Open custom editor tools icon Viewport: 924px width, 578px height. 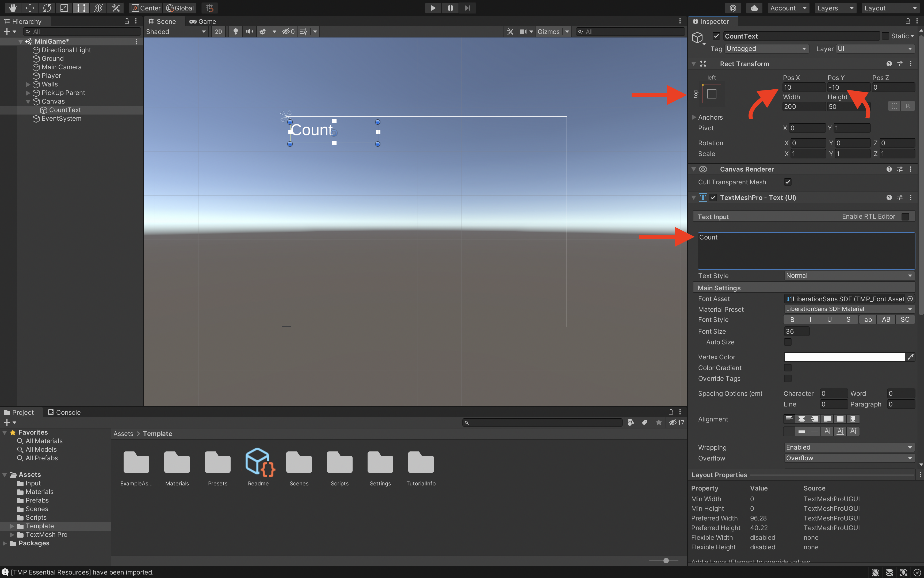[115, 8]
